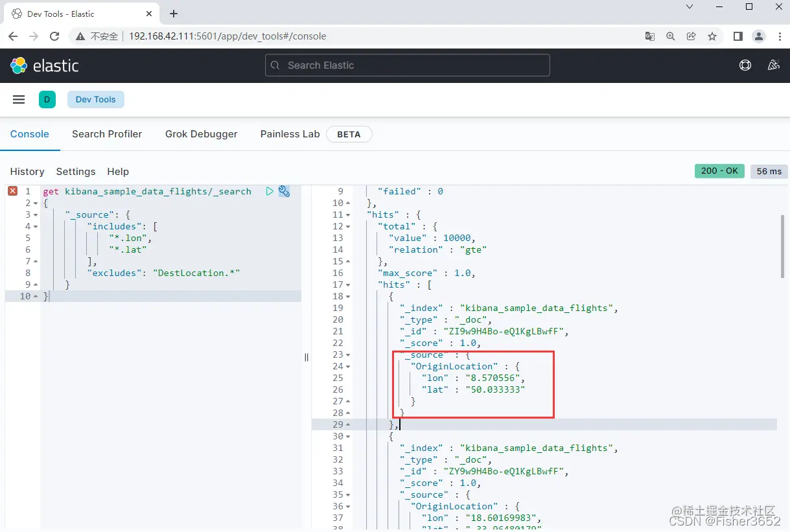
Task: Open console Settings
Action: pos(76,171)
